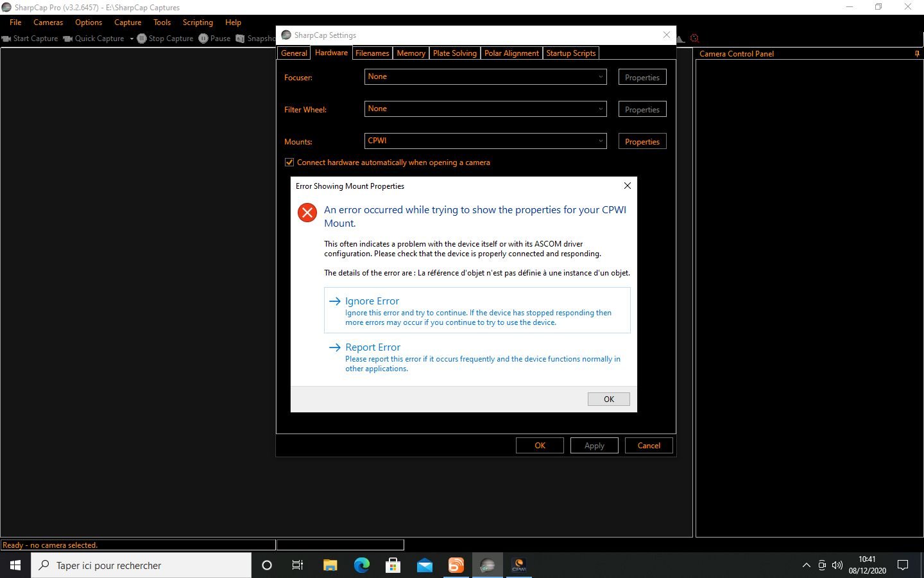The image size is (924, 578).
Task: Switch to the General settings tab
Action: (294, 53)
